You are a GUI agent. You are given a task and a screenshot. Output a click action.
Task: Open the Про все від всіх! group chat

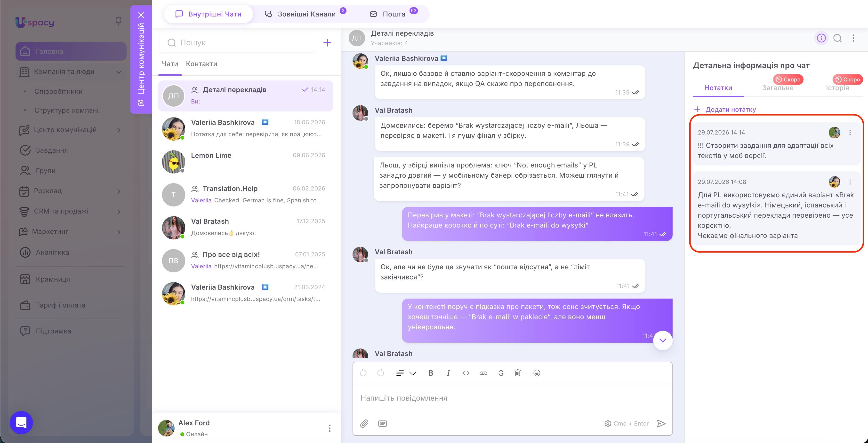[246, 261]
